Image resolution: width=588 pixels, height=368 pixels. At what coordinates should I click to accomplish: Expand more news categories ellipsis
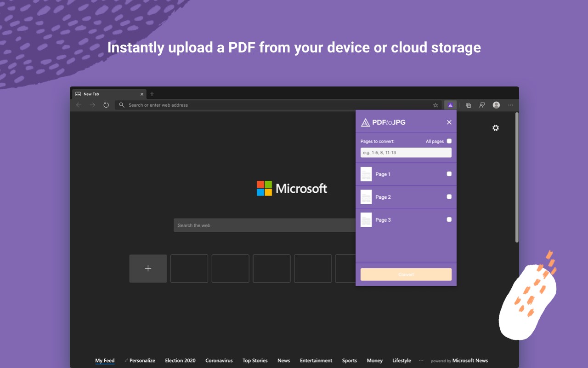[x=421, y=361]
